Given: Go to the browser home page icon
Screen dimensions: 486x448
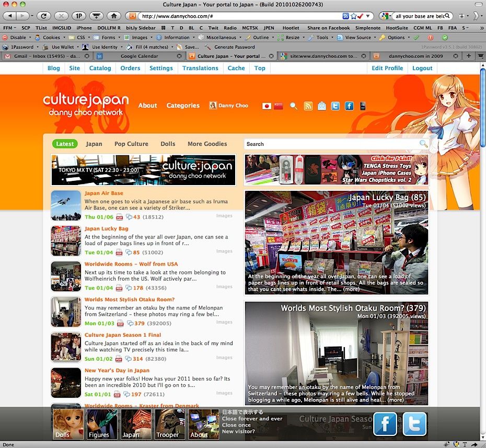Looking at the screenshot, I should (114, 16).
